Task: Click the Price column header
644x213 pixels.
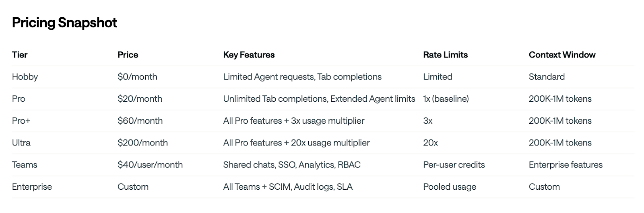Action: coord(128,55)
